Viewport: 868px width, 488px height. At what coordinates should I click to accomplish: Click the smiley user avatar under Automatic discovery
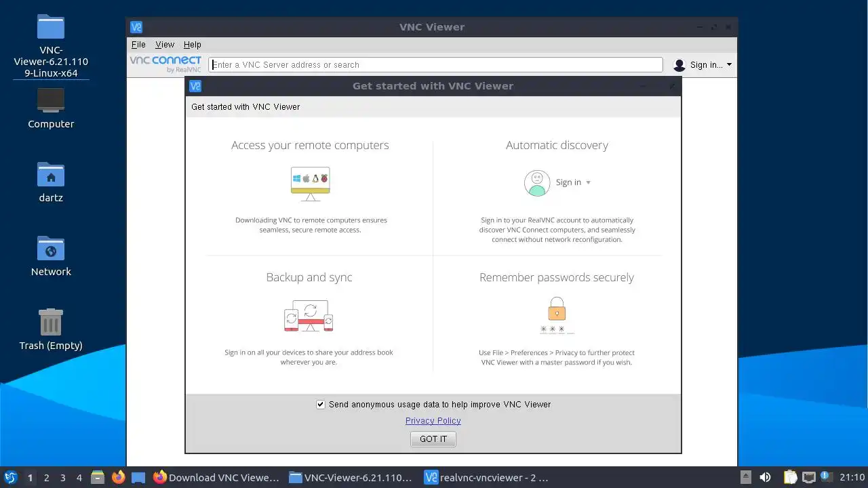[537, 183]
